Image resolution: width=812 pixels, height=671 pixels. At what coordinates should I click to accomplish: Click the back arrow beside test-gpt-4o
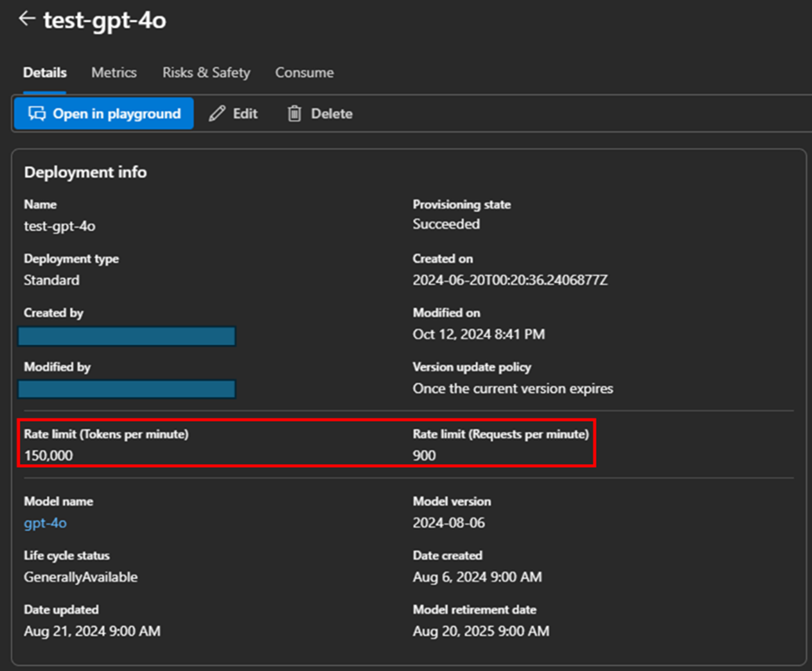pyautogui.click(x=26, y=19)
